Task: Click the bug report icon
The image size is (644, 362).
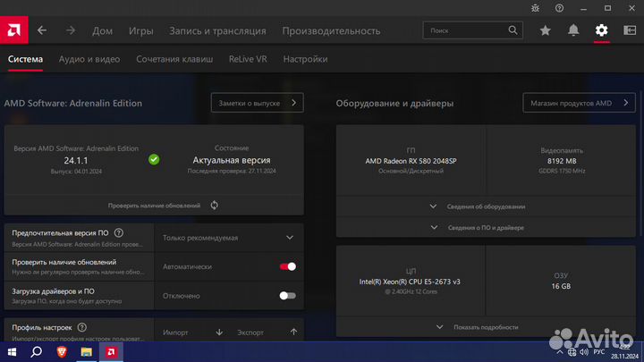Action: 535,8
